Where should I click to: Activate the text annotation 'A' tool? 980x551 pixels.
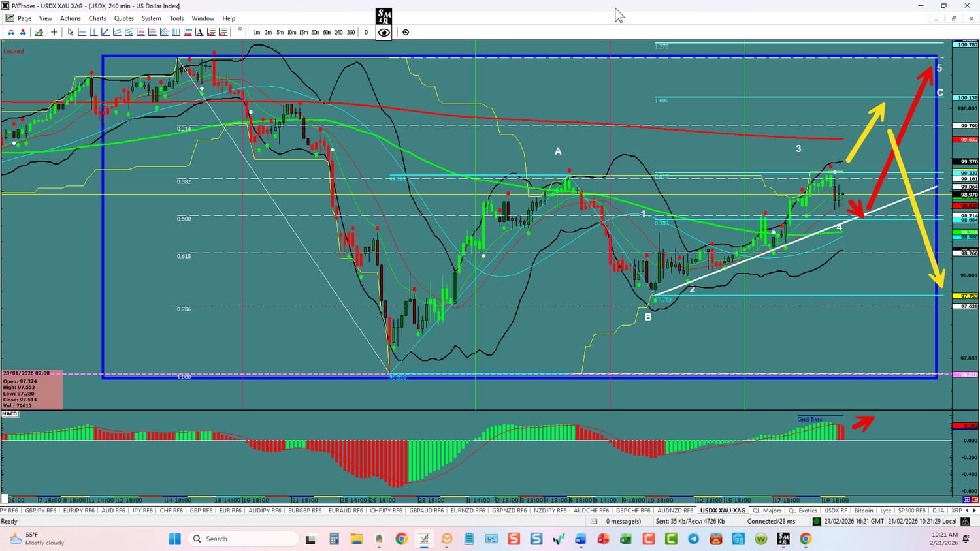199,32
